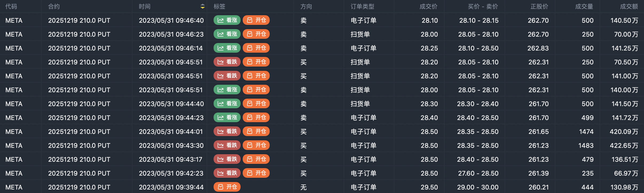Click the 看跌 tag in the 09:42:23 row
The image size is (644, 193).
(227, 173)
